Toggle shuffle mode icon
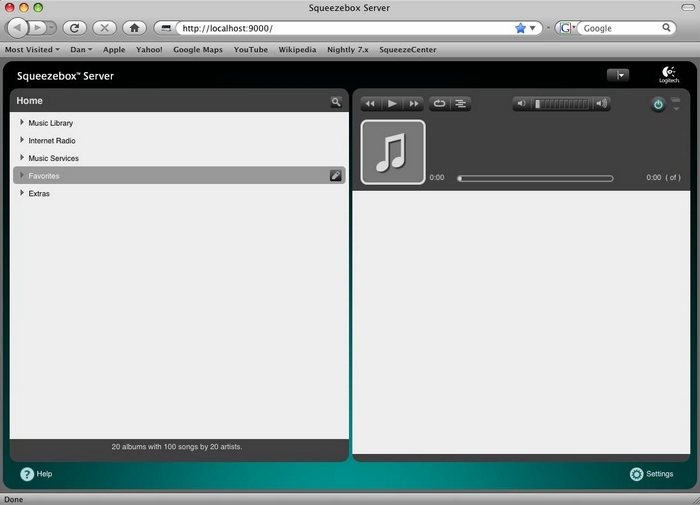 point(461,104)
